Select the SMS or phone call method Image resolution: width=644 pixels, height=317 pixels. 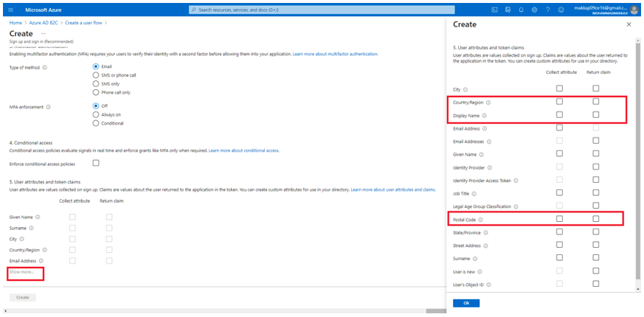coord(96,75)
